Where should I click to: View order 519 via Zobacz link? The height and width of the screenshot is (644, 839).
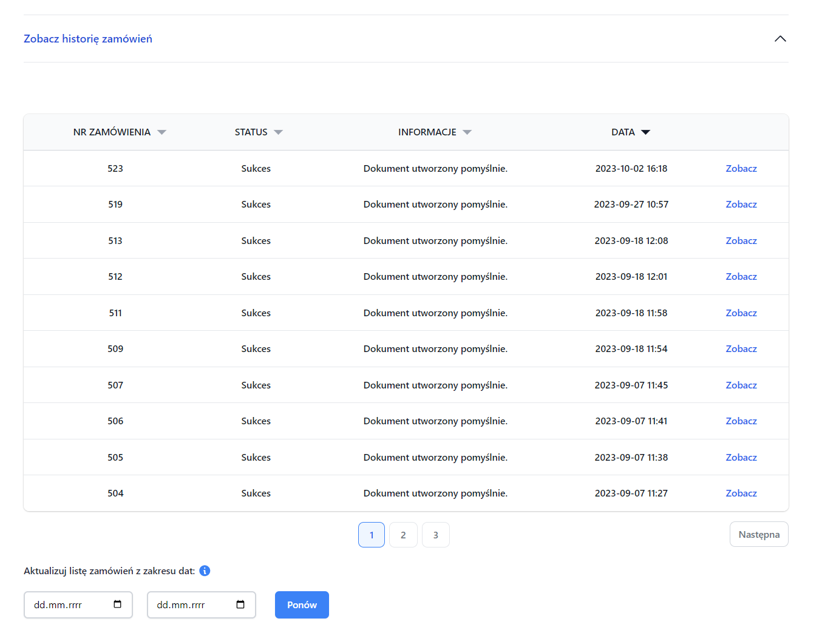click(741, 205)
